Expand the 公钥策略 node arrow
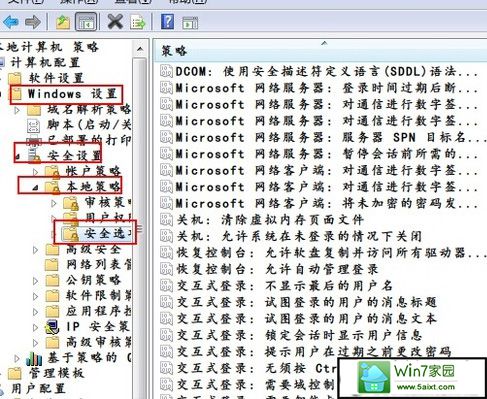 tap(35, 281)
